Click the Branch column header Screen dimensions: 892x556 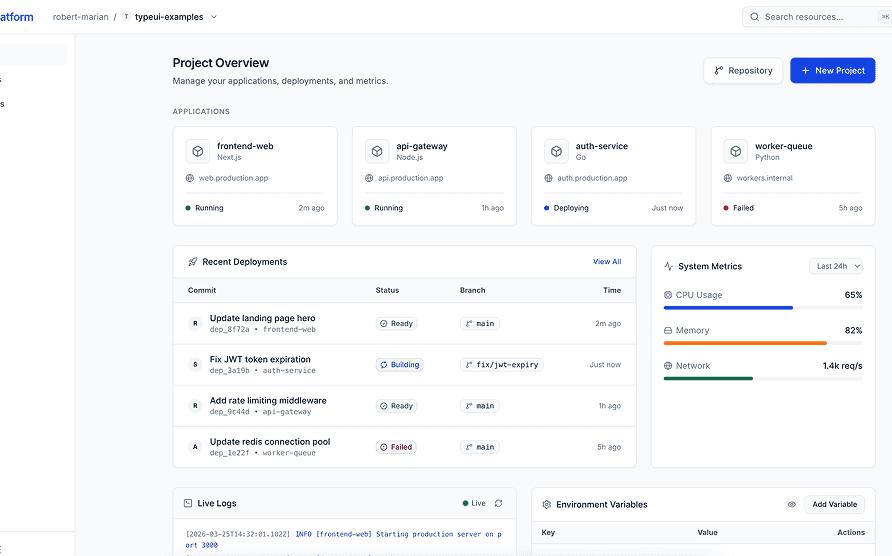[473, 290]
